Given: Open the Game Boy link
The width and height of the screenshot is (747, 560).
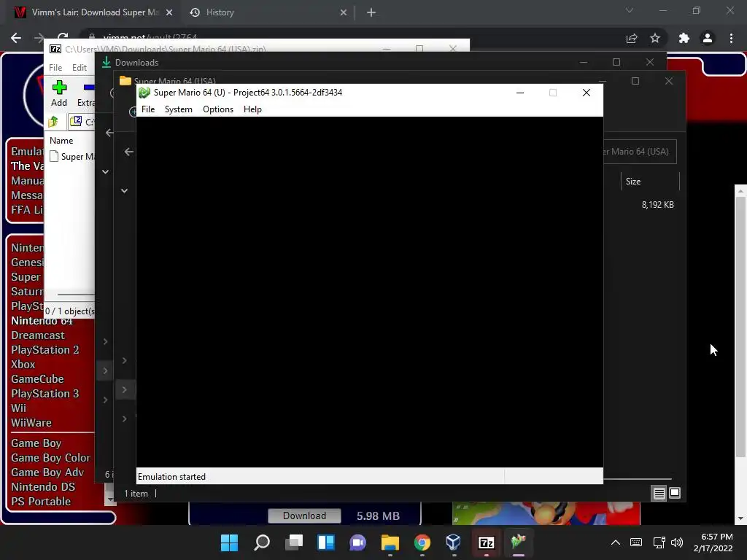Looking at the screenshot, I should [x=36, y=443].
